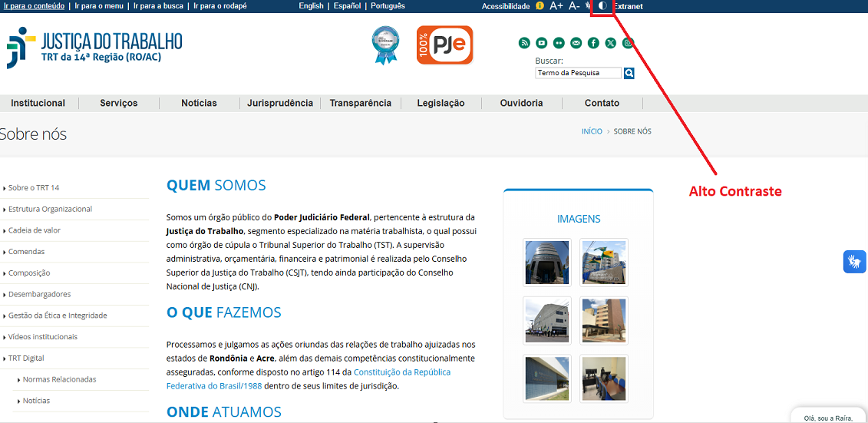Click the PJe 100% logo
The image size is (868, 423).
pos(444,45)
